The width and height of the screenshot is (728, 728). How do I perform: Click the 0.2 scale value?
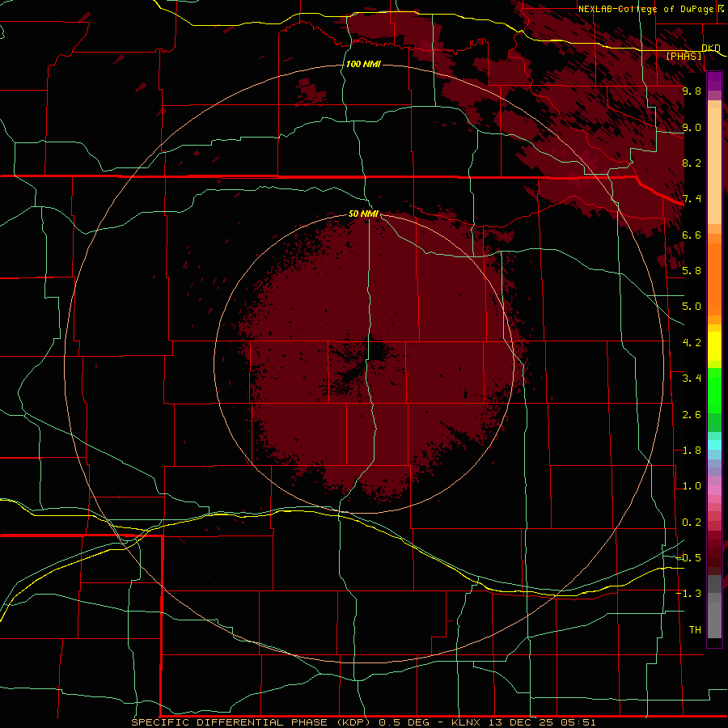click(692, 523)
